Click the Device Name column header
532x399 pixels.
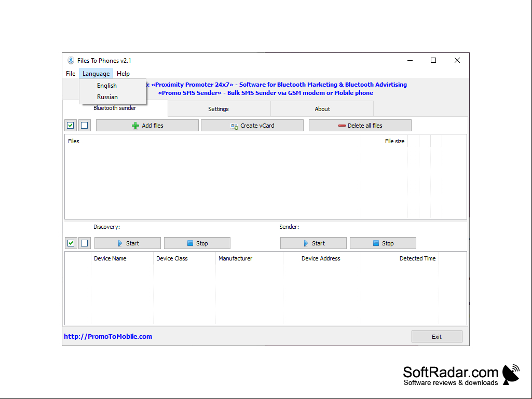tap(122, 258)
